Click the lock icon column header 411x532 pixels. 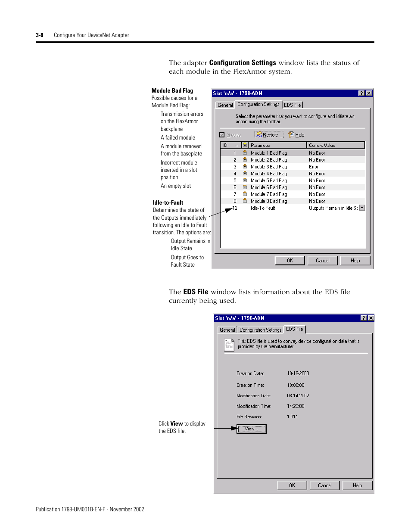(x=245, y=145)
